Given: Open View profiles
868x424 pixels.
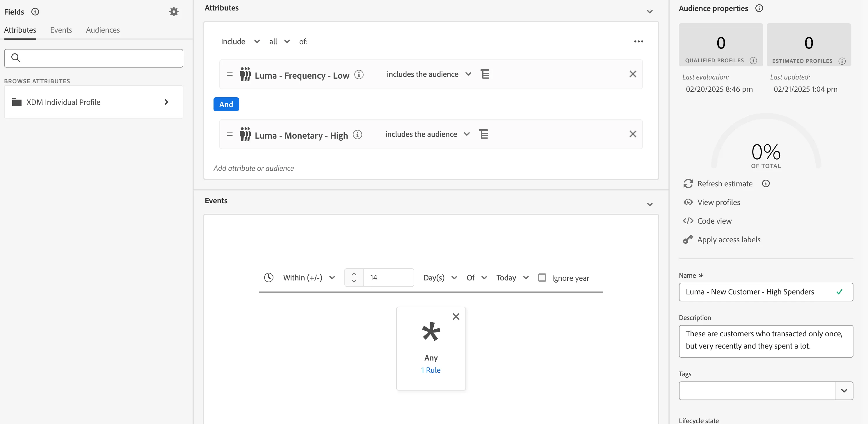Looking at the screenshot, I should (712, 202).
